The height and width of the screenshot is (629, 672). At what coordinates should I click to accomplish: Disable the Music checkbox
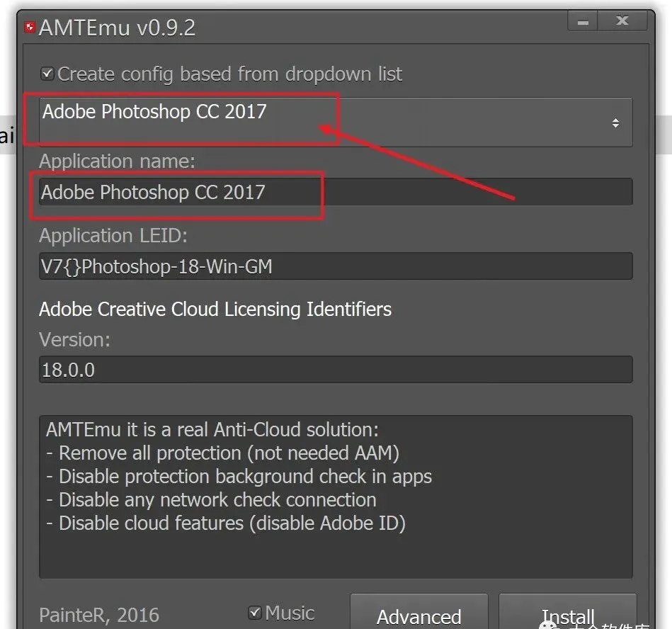pyautogui.click(x=254, y=613)
